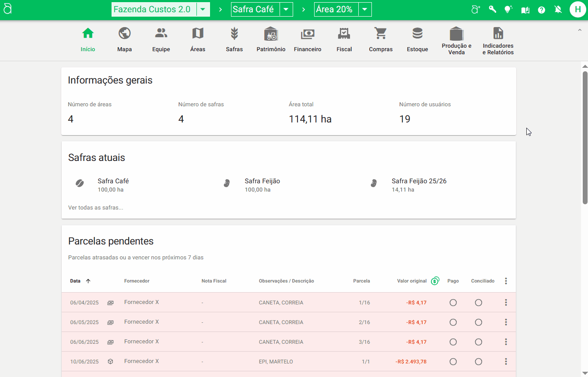
Task: Open the Patrimônio tractor icon
Action: 271,34
